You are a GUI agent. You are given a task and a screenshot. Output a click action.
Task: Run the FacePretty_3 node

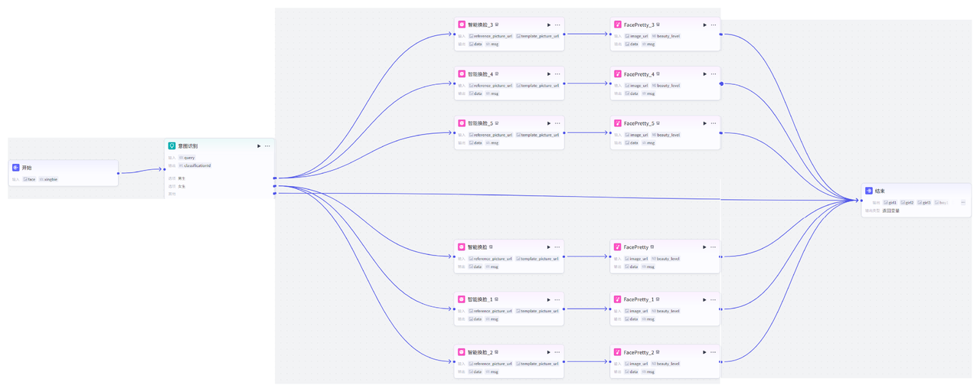[x=704, y=24]
